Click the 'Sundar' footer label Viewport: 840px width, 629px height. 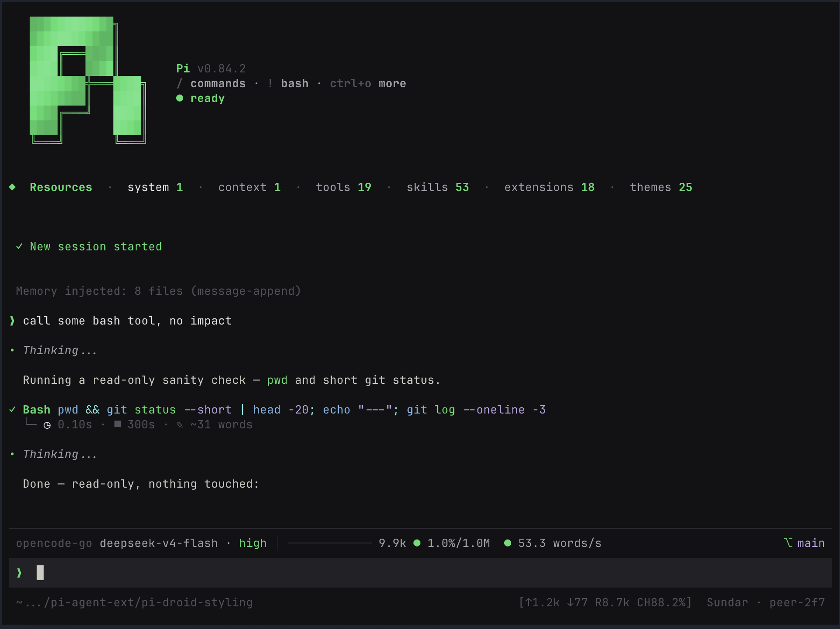click(x=727, y=603)
